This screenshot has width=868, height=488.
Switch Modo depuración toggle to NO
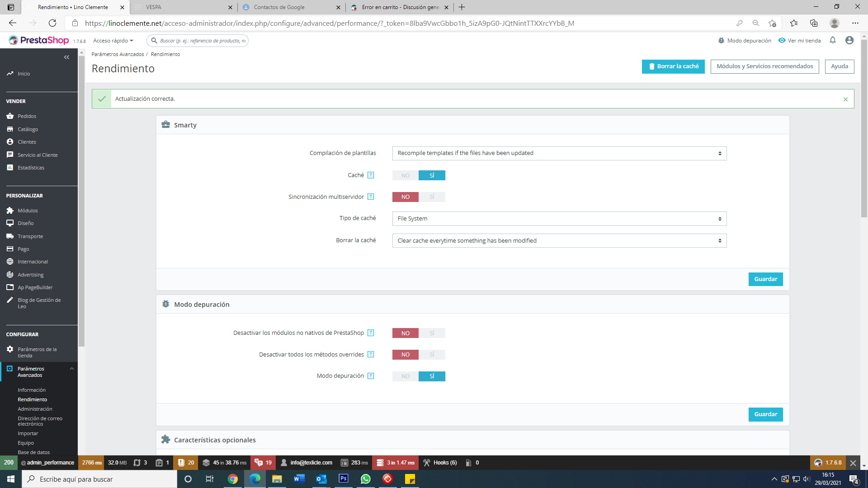(406, 376)
